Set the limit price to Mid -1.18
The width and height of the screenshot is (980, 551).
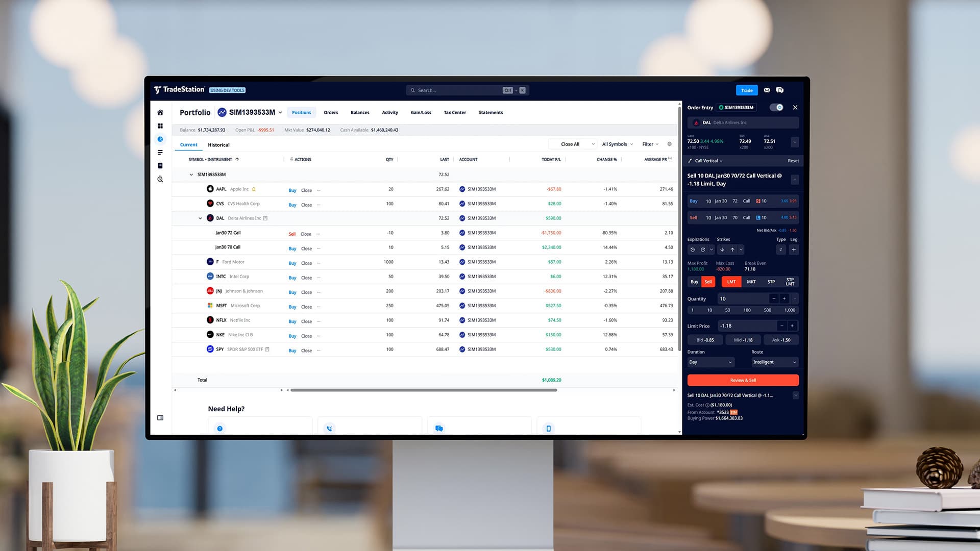(743, 340)
